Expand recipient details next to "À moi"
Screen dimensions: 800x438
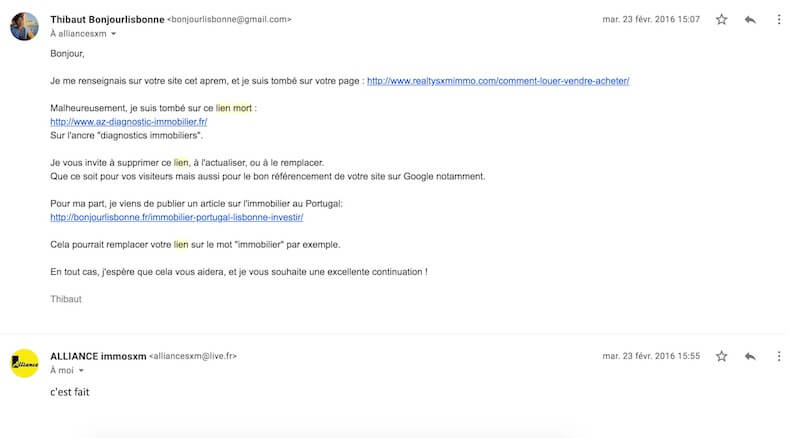click(81, 371)
